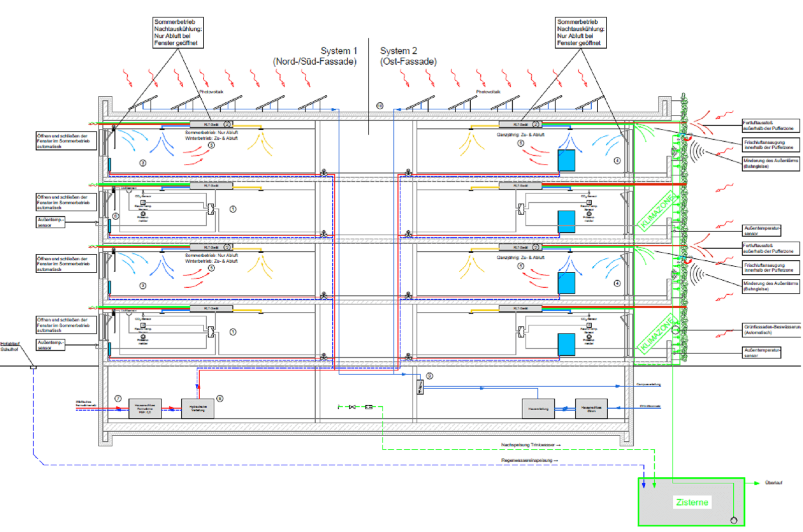
Task: Click the Grünfassaden-Bewässerung (Automatisch) label
Action: tap(771, 329)
